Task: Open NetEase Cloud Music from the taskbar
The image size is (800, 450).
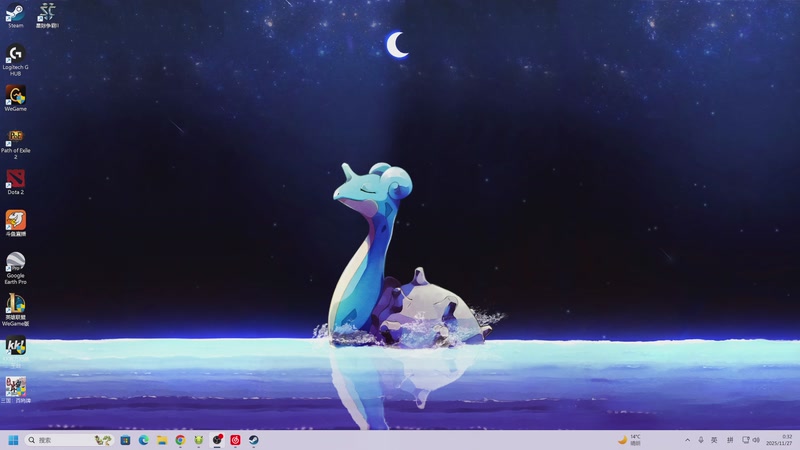Action: tap(235, 440)
